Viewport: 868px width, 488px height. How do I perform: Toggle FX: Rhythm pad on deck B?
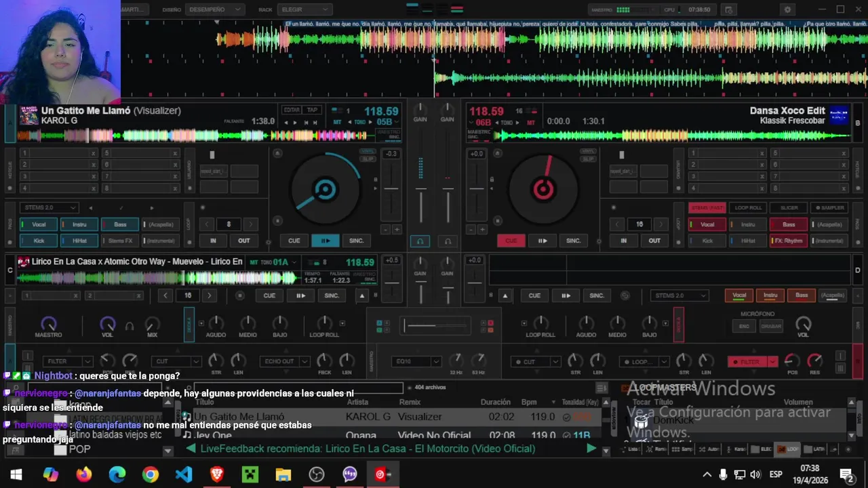click(789, 241)
